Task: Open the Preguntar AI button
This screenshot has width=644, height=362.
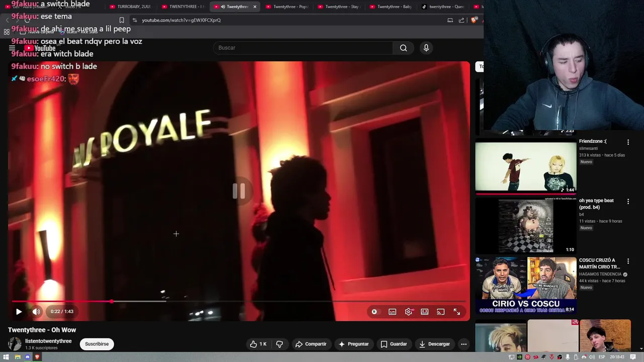Action: 354,344
